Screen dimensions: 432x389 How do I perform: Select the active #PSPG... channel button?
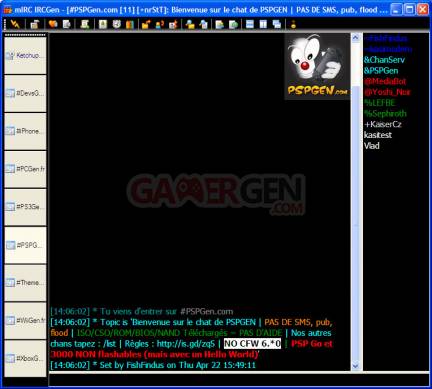[x=25, y=245]
